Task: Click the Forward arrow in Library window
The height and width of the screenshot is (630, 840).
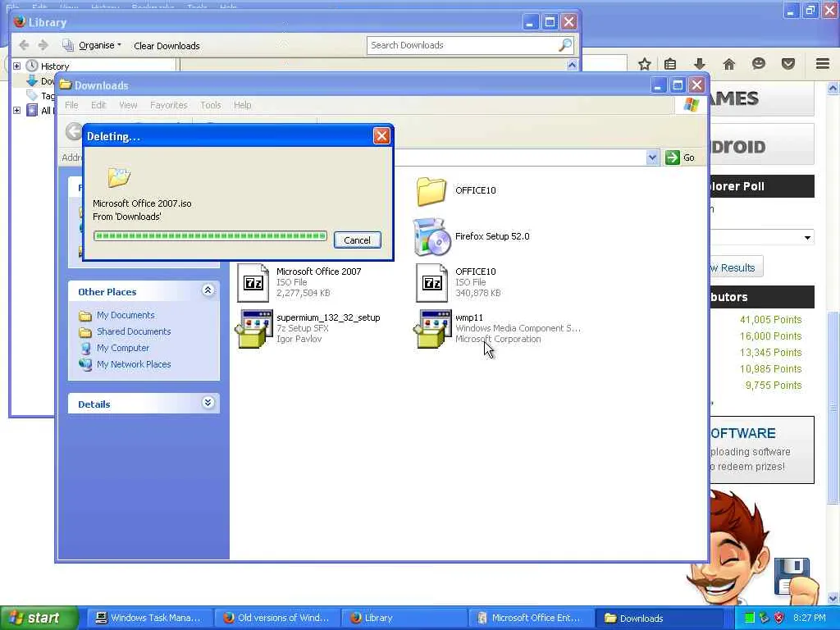Action: 43,45
